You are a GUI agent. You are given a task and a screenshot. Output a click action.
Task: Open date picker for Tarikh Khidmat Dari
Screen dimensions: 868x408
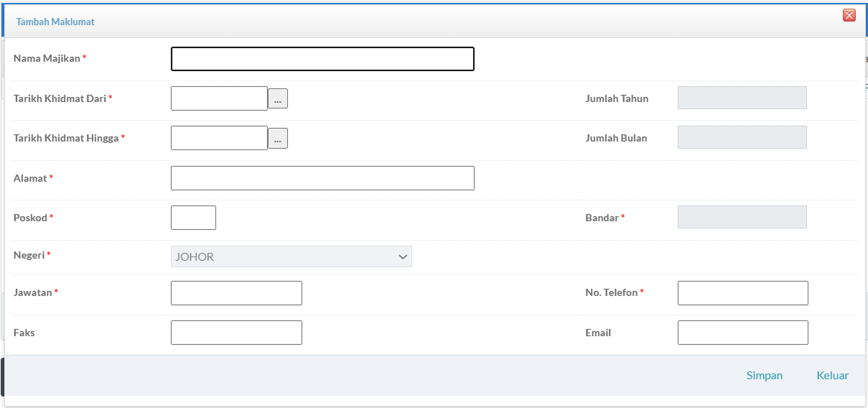(x=278, y=99)
